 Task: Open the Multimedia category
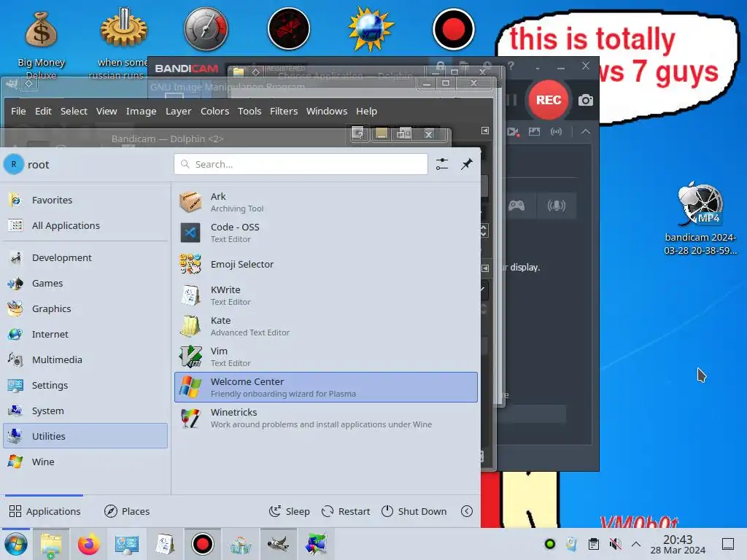[85, 359]
